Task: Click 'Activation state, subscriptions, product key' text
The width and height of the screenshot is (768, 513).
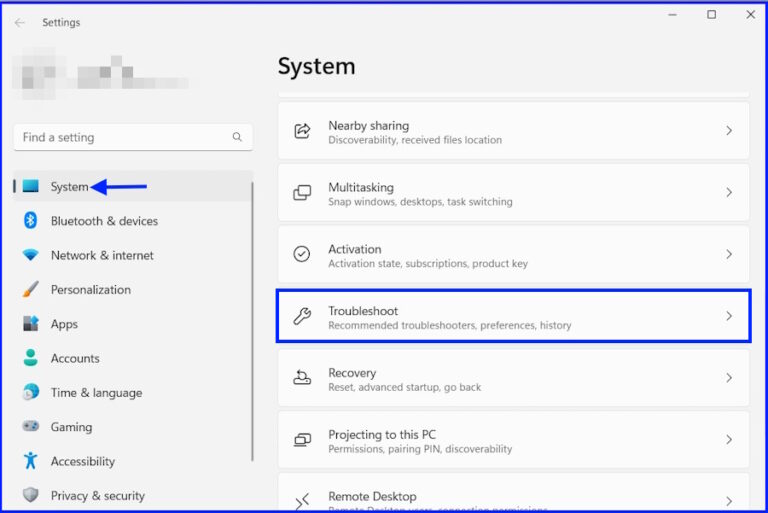Action: pos(428,264)
